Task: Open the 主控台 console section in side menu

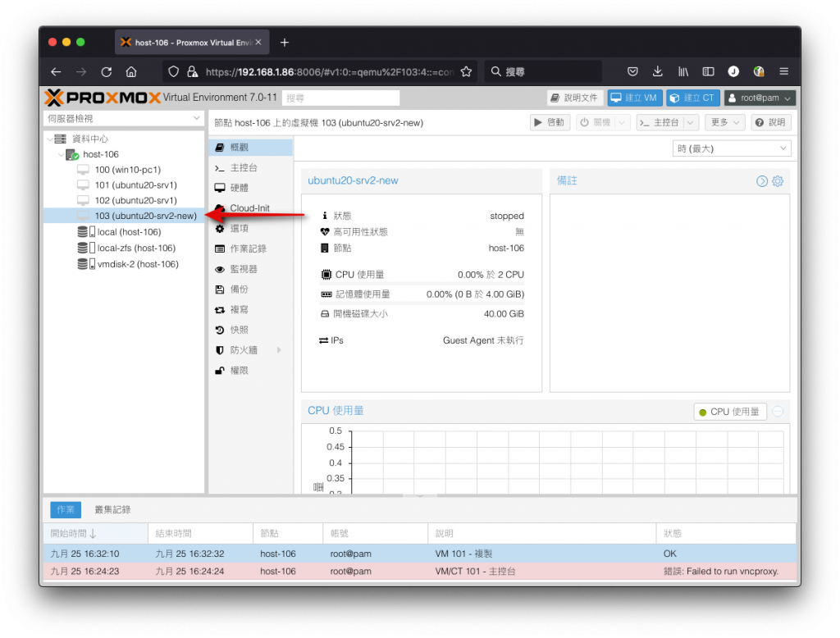Action: (251, 167)
